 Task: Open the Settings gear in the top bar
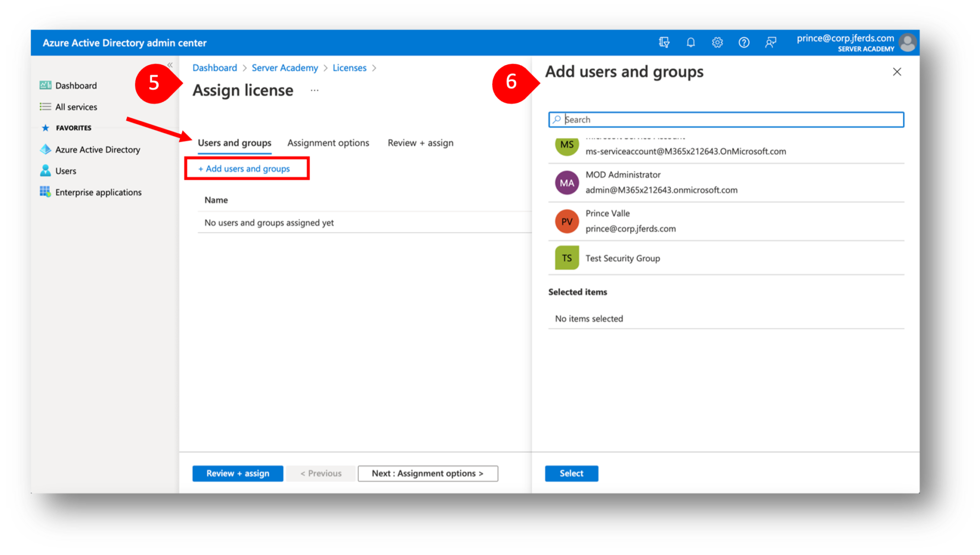717,42
